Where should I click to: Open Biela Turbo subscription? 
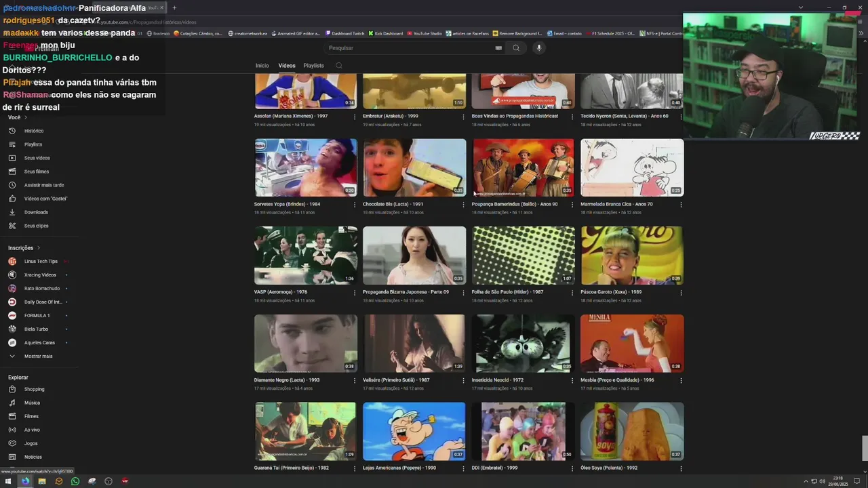36,329
